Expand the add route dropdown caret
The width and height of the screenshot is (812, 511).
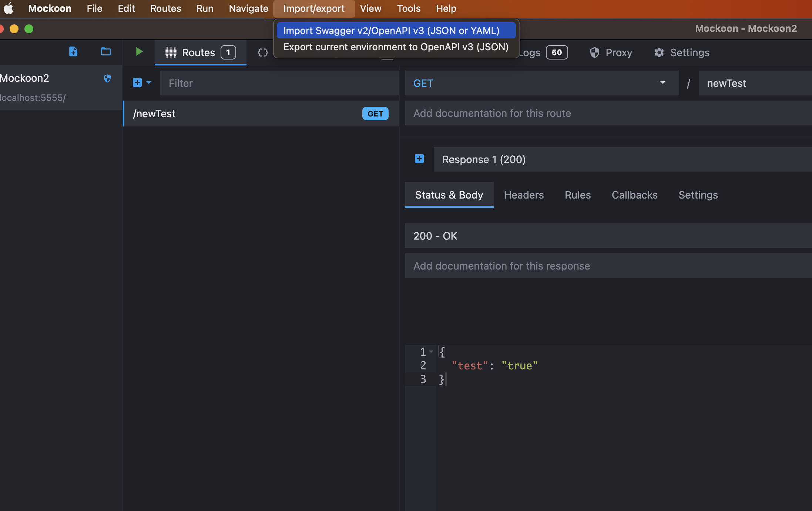[149, 82]
